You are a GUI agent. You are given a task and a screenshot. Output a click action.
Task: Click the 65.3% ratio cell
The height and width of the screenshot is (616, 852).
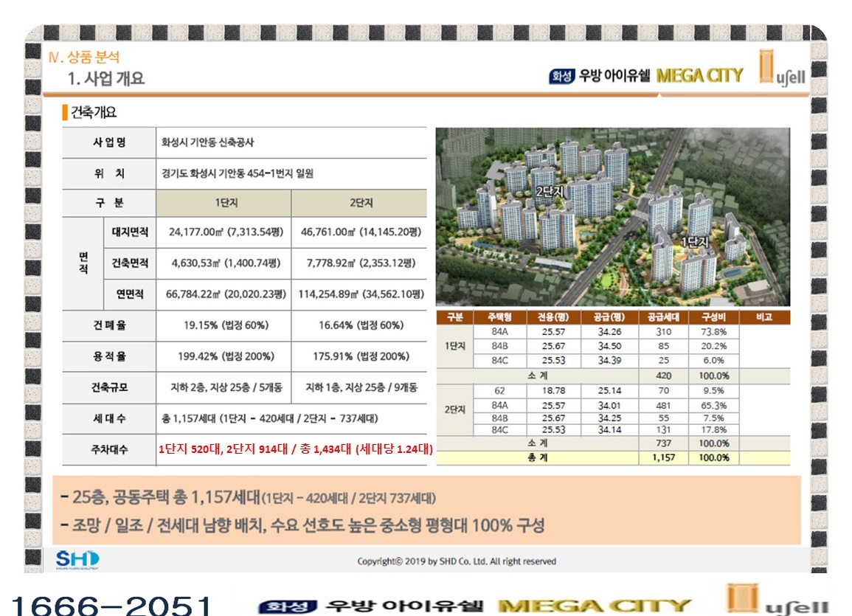(x=713, y=405)
